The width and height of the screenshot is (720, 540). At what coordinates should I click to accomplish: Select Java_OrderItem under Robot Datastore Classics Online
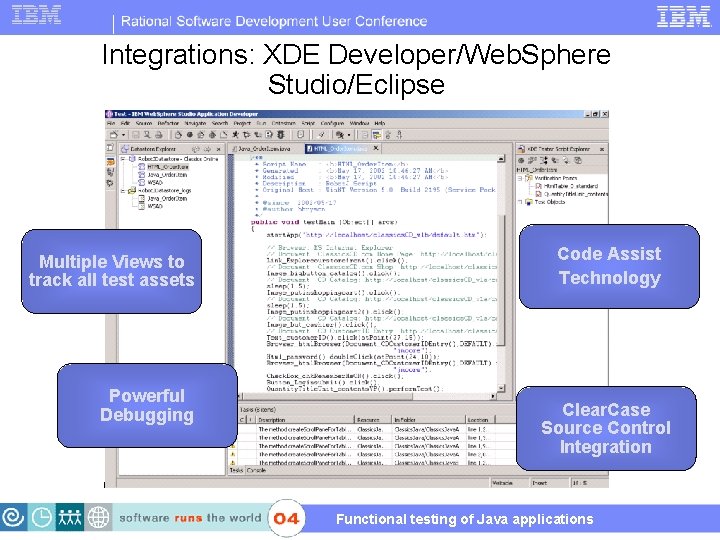pyautogui.click(x=167, y=174)
